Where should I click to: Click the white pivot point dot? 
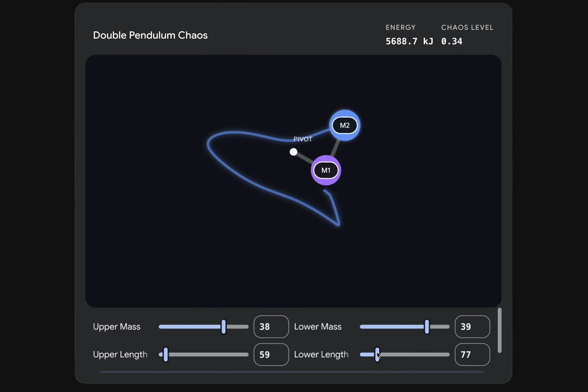(293, 152)
